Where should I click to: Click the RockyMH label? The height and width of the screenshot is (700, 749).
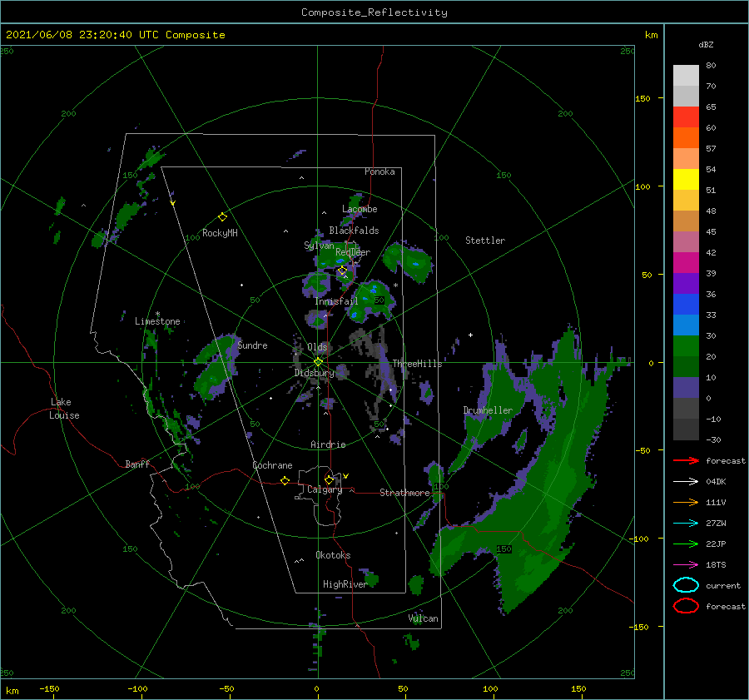click(220, 233)
